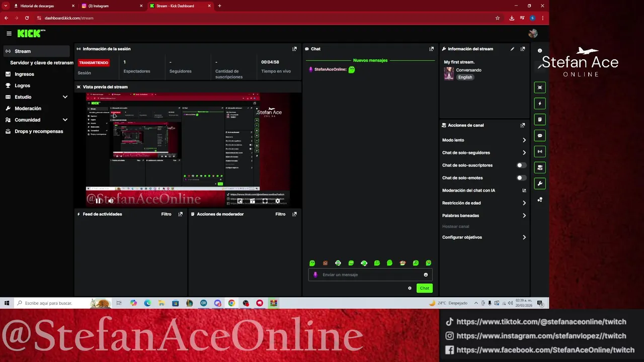644x362 pixels.
Task: Toggle the wrench stream info widget icon
Action: [540, 184]
